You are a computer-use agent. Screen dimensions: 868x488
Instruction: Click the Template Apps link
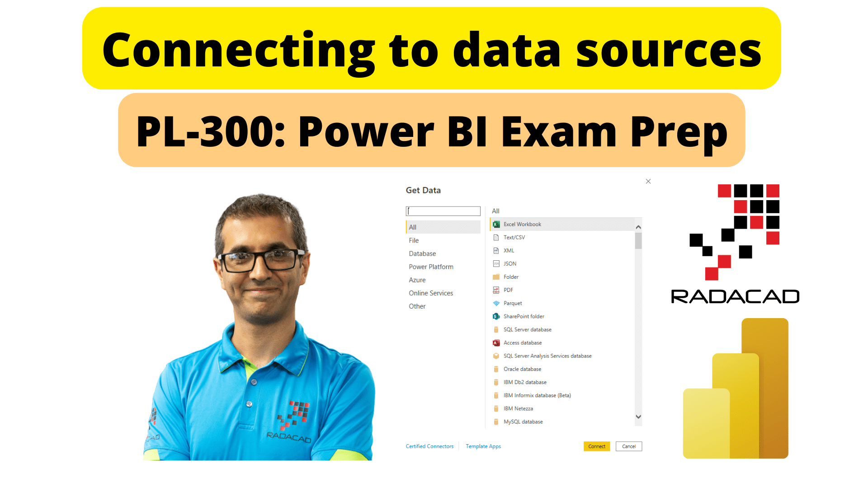[x=483, y=446]
